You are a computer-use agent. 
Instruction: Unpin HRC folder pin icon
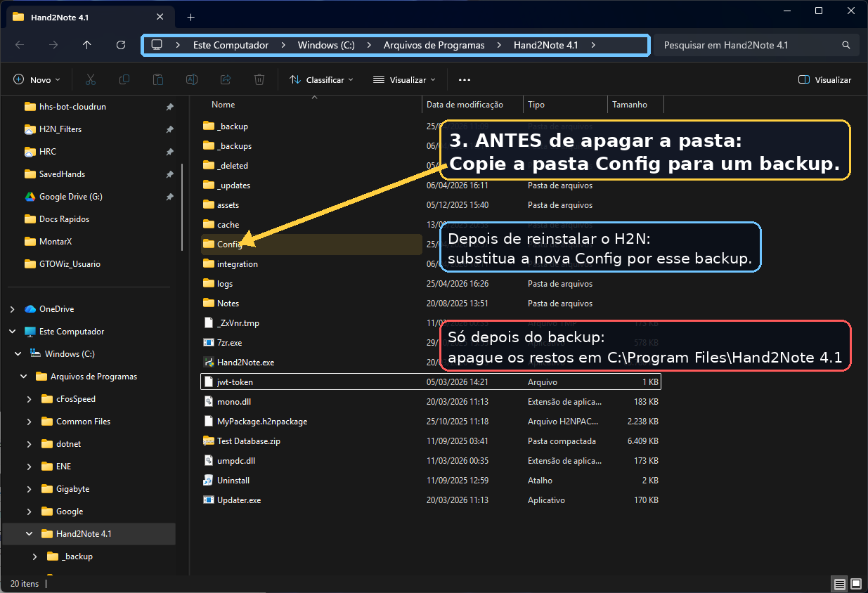pos(169,152)
